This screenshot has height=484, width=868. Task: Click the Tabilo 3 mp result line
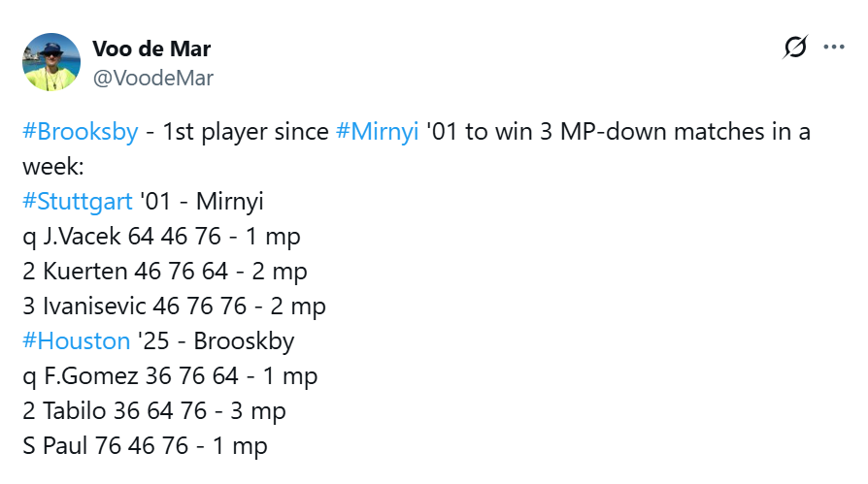(153, 411)
